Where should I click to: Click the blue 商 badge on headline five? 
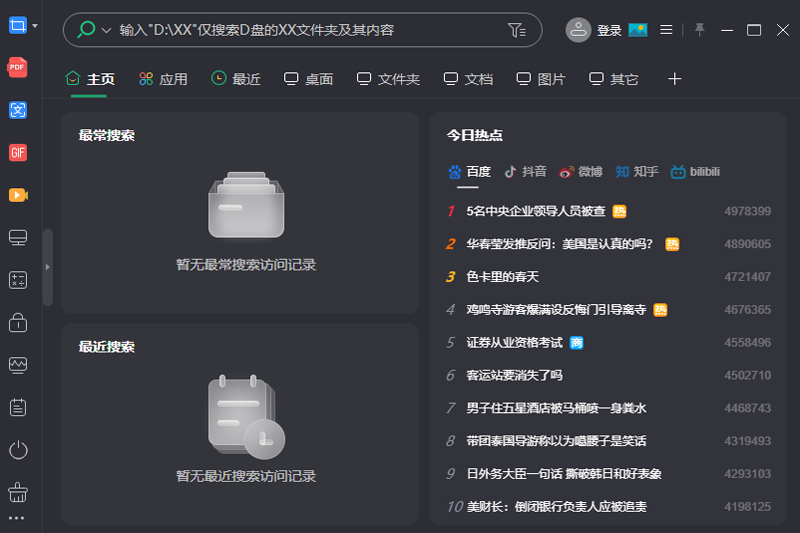(577, 343)
